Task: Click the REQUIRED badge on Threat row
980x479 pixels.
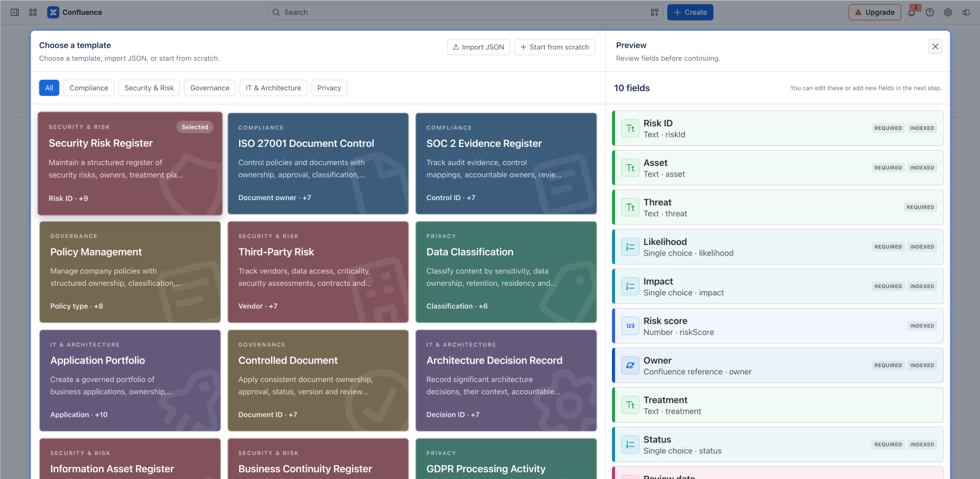Action: pos(920,207)
